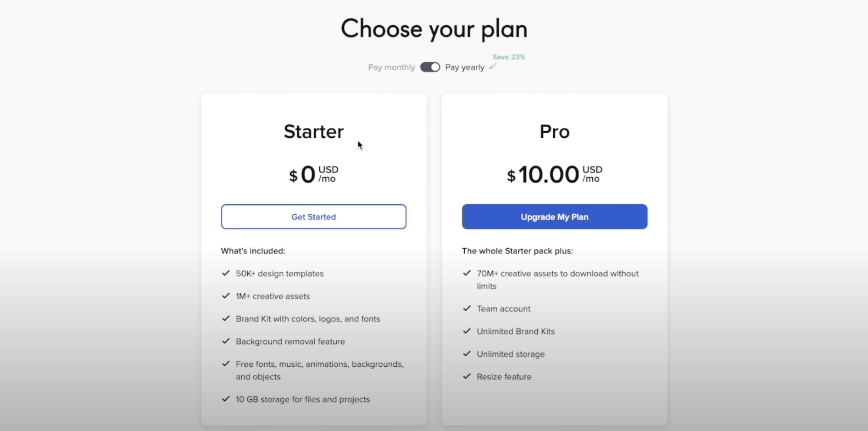Click the Pay monthly label
The height and width of the screenshot is (431, 868).
click(391, 67)
